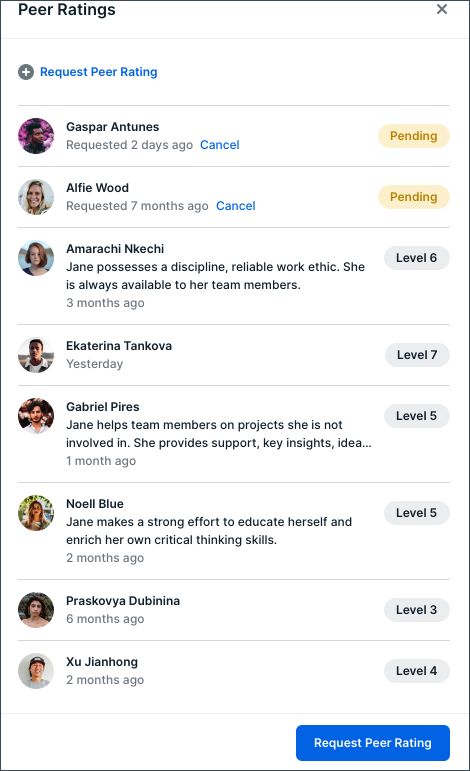The image size is (470, 771).
Task: Click Xu Jianhong's profile photo
Action: (x=36, y=671)
